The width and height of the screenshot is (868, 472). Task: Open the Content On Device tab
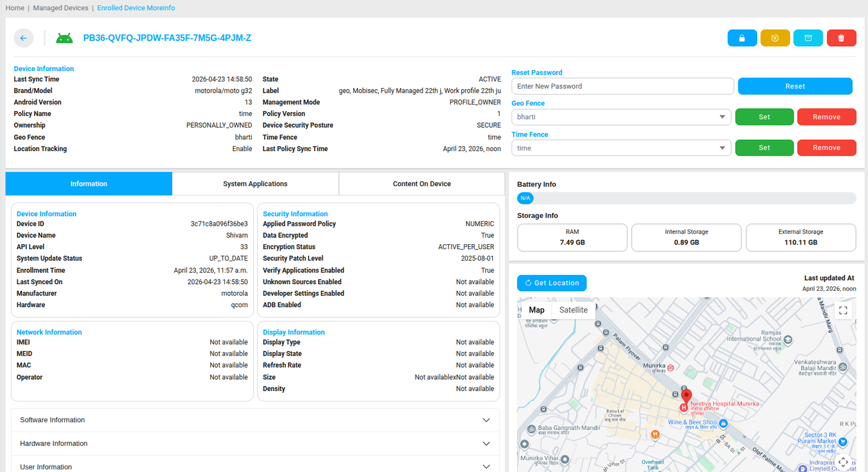click(422, 184)
